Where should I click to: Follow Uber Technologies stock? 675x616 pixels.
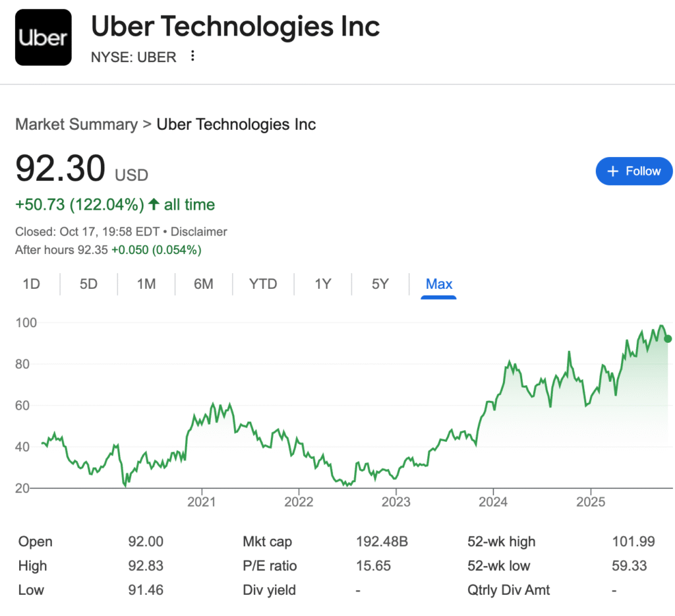click(633, 171)
